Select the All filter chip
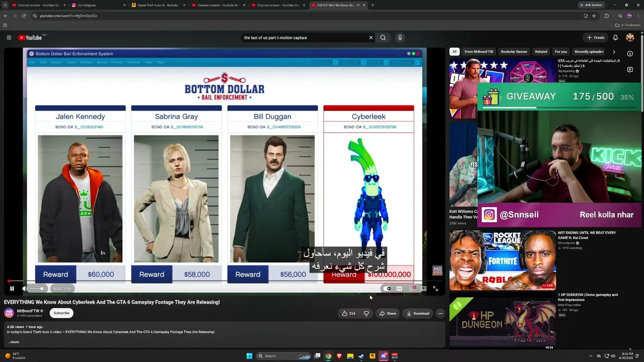 click(x=454, y=52)
